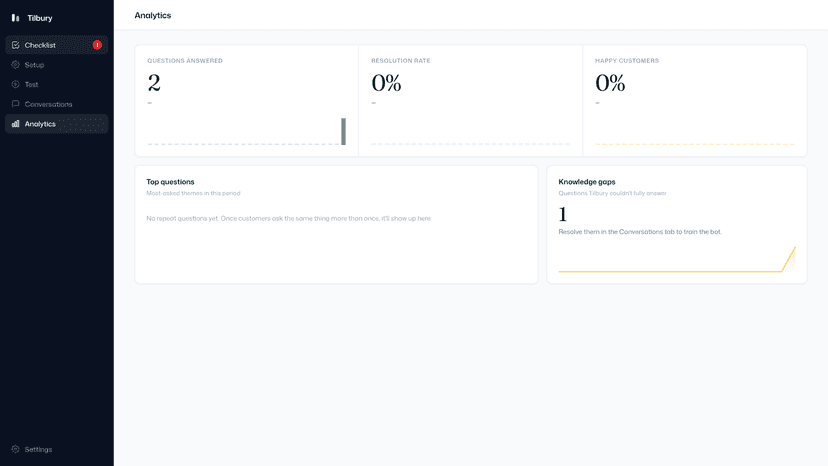This screenshot has width=828, height=466.
Task: Click the Test play icon in sidebar
Action: click(15, 84)
